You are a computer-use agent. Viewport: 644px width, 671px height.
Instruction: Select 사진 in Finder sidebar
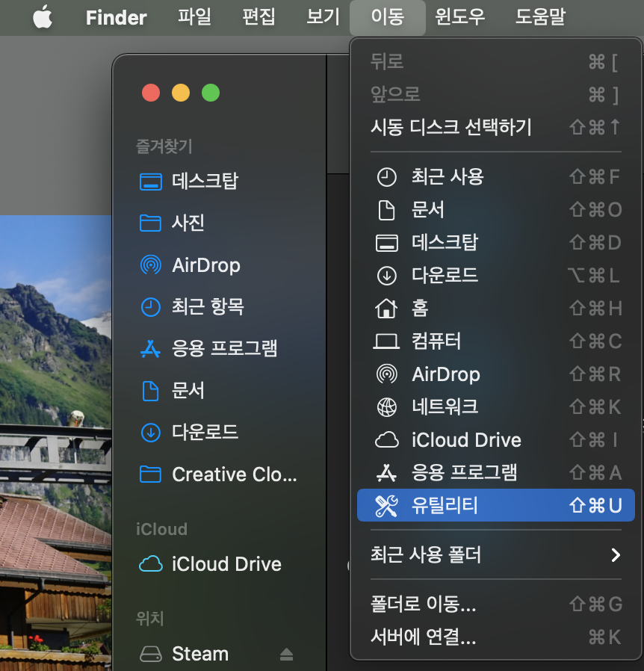point(188,223)
